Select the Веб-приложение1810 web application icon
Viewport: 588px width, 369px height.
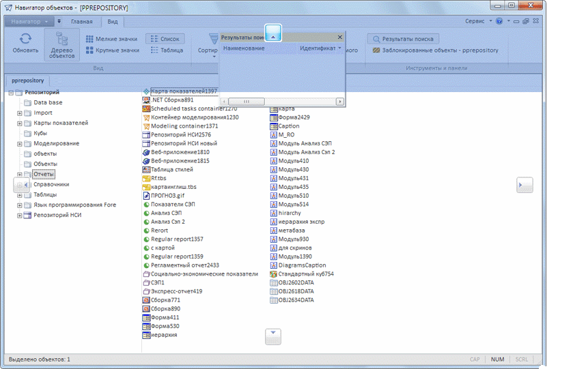tap(146, 152)
